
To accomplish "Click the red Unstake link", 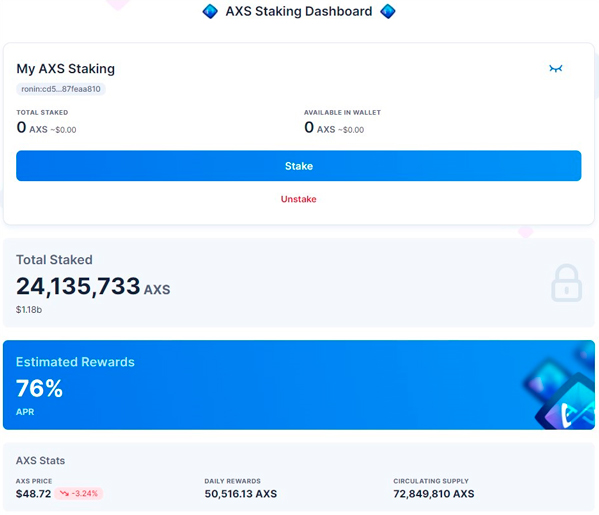I will point(299,199).
